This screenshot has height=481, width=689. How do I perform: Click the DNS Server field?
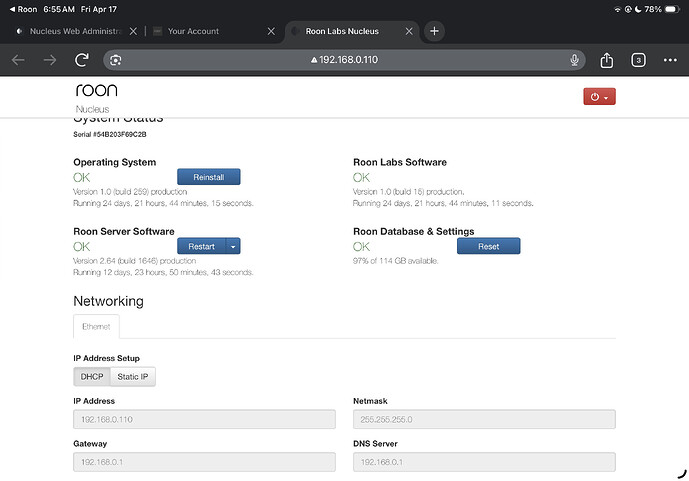(x=484, y=462)
